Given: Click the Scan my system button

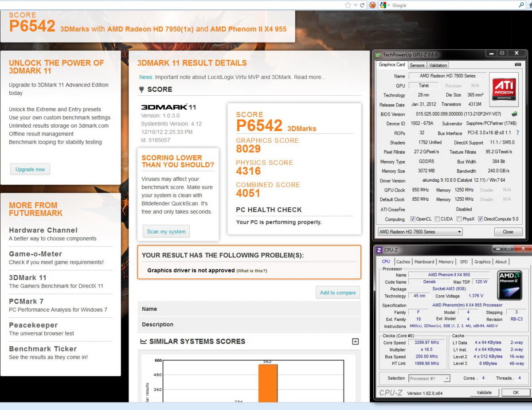Looking at the screenshot, I should (166, 231).
